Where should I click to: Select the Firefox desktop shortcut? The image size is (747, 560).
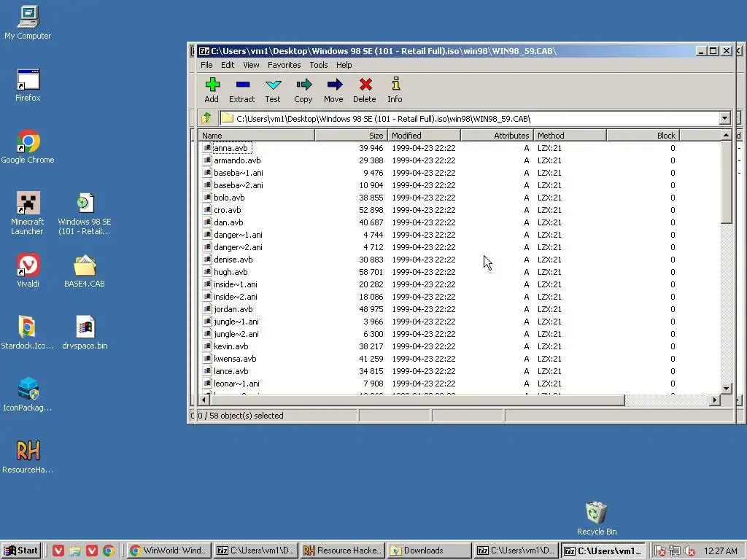28,85
